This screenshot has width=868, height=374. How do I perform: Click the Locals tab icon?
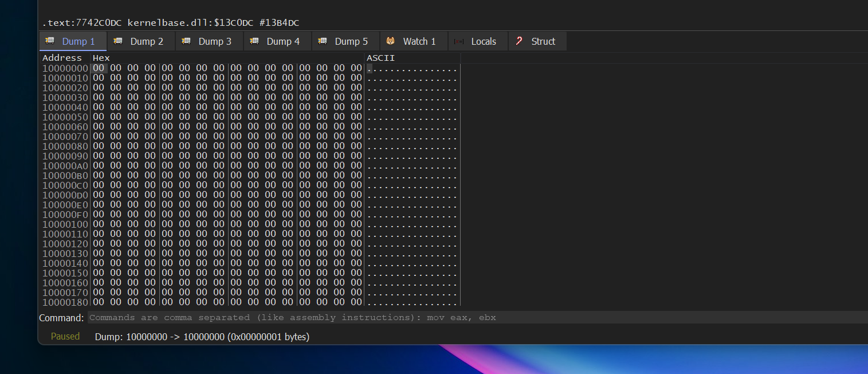click(x=459, y=41)
